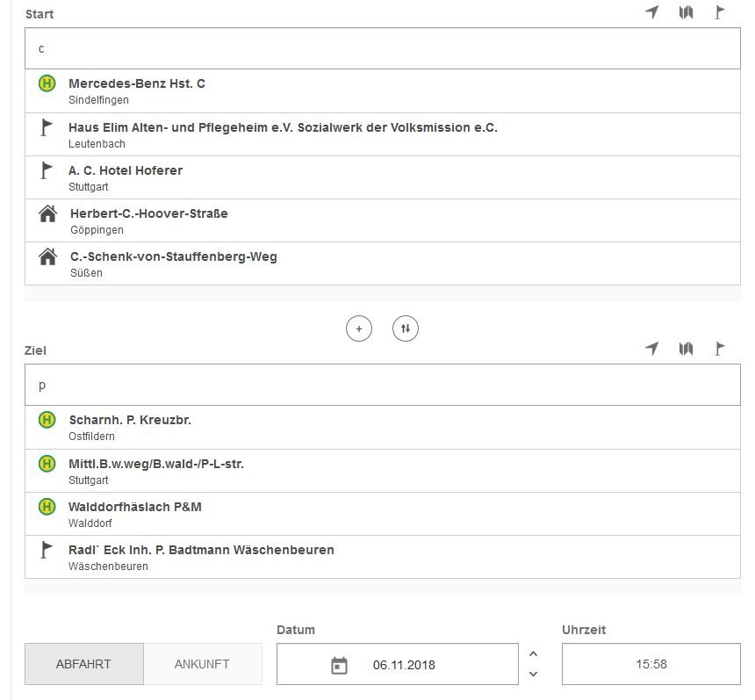Swap Start and Ziel with arrows button
The height and width of the screenshot is (700, 755).
pyautogui.click(x=405, y=328)
